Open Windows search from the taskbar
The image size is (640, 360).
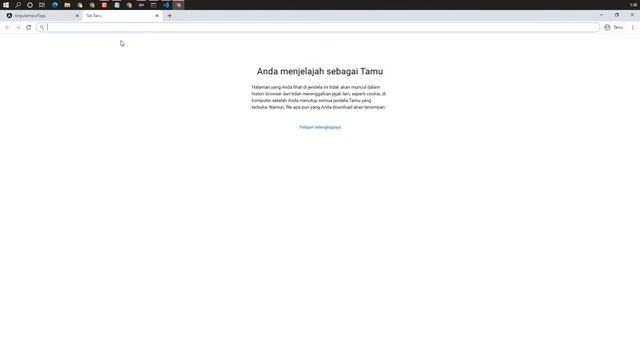[18, 5]
